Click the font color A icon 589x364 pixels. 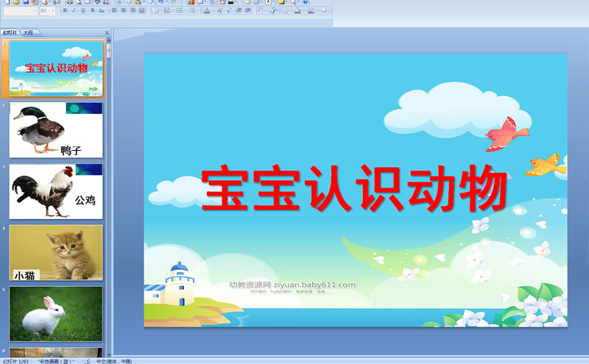tap(207, 10)
